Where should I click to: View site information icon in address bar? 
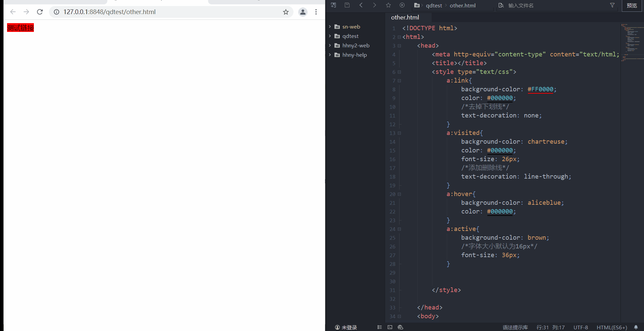[x=57, y=12]
